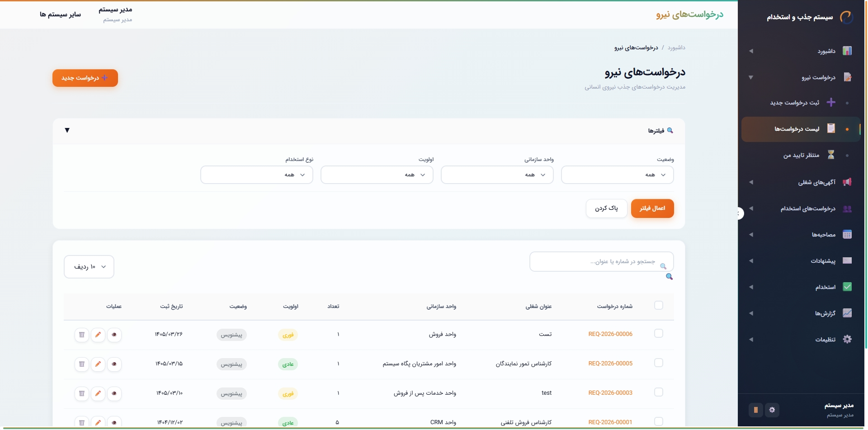Edit REQ-2026-00003 using the pencil icon
Image resolution: width=868 pixels, height=430 pixels.
pos(98,393)
